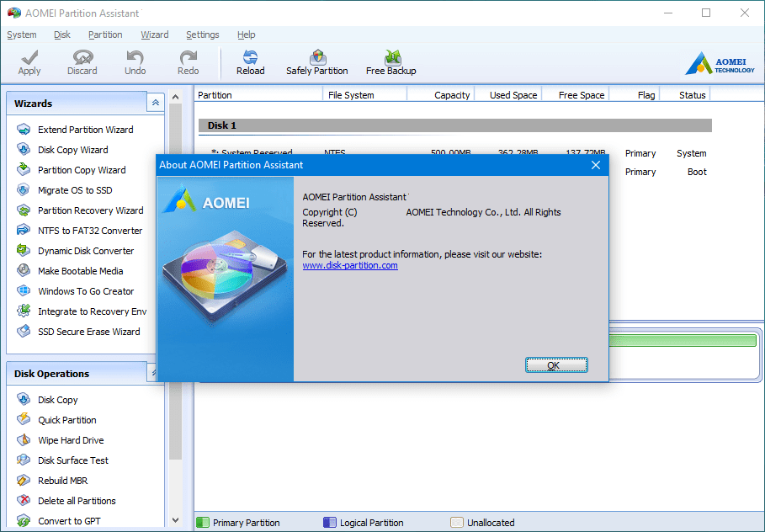The width and height of the screenshot is (765, 532).
Task: Open the System menu
Action: coord(22,35)
